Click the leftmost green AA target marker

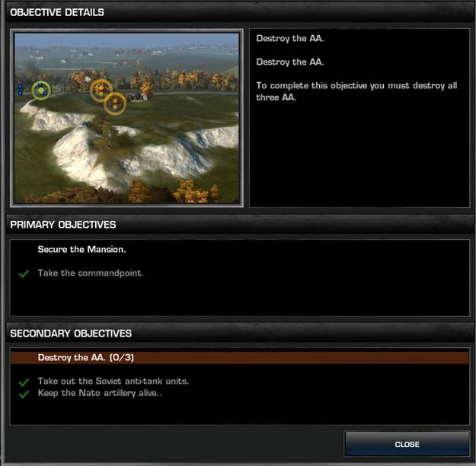click(41, 91)
